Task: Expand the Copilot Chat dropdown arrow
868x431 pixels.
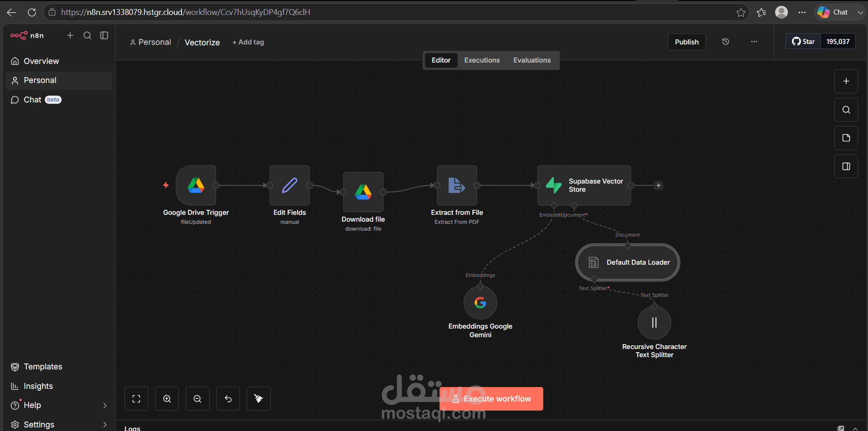Action: coord(860,12)
